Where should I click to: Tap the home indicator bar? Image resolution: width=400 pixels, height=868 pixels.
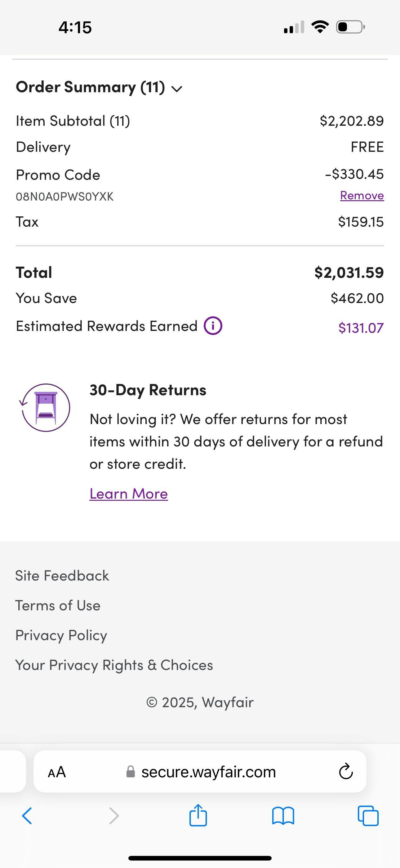click(200, 858)
